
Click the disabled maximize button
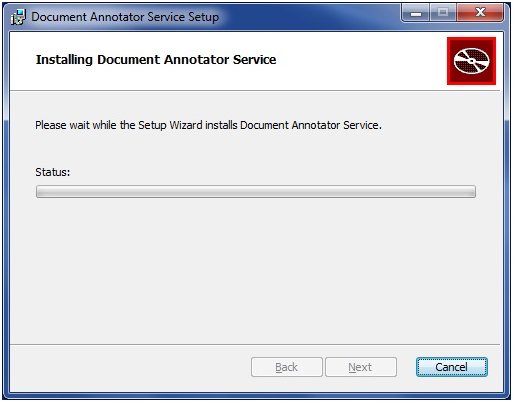tap(443, 13)
